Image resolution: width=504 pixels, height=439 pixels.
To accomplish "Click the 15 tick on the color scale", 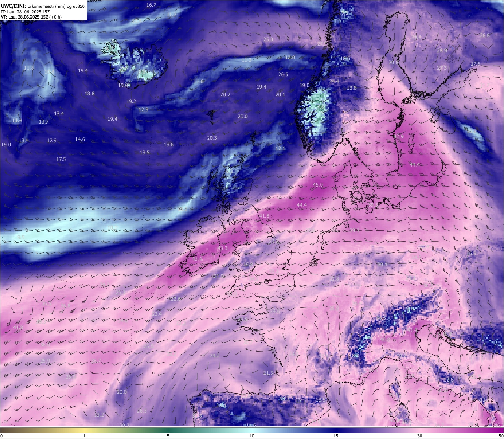I will (336, 436).
